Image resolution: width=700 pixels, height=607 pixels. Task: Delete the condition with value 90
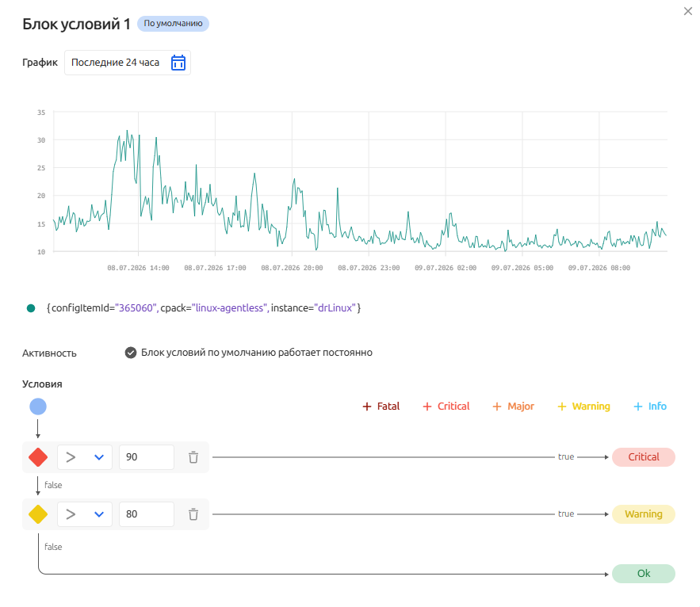193,457
